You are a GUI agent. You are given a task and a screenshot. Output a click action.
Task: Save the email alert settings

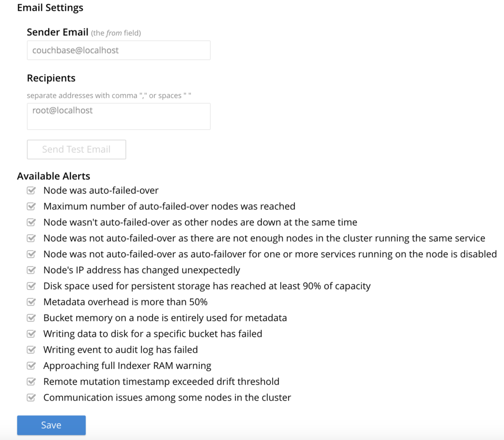point(51,425)
